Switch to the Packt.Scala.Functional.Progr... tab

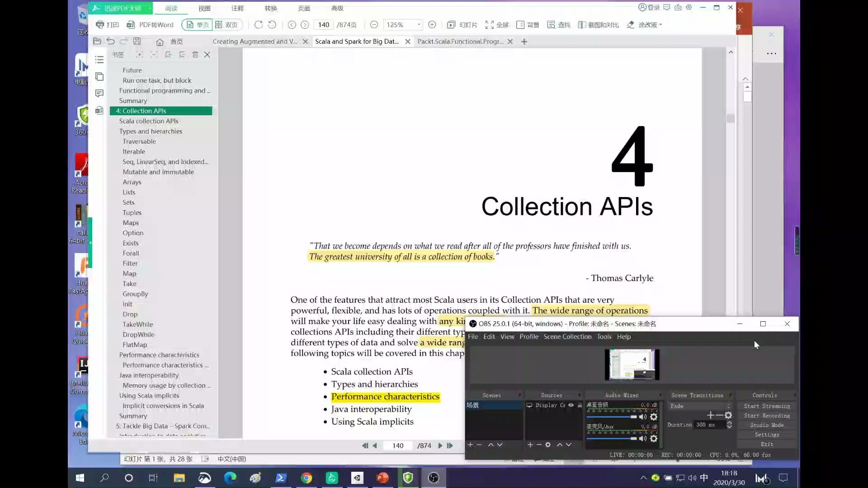(460, 42)
